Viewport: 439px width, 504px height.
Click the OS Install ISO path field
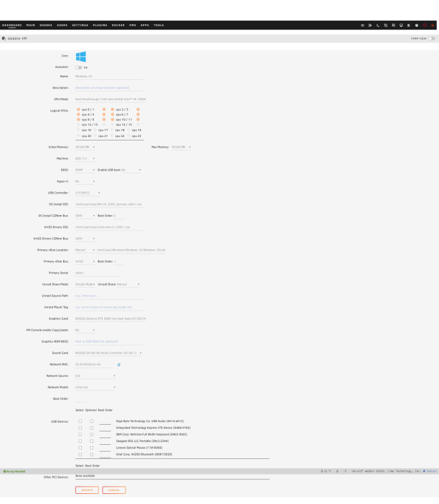109,204
